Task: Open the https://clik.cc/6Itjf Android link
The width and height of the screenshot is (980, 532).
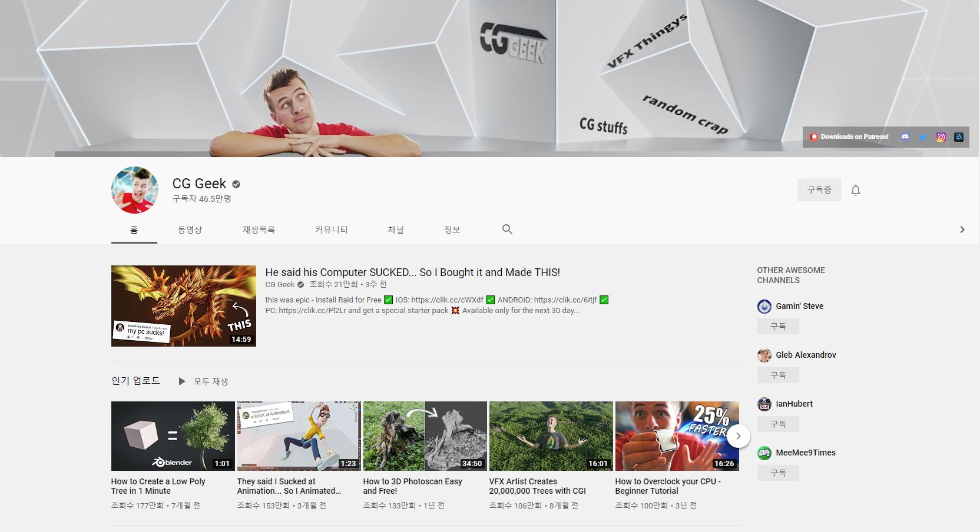Action: pos(565,300)
